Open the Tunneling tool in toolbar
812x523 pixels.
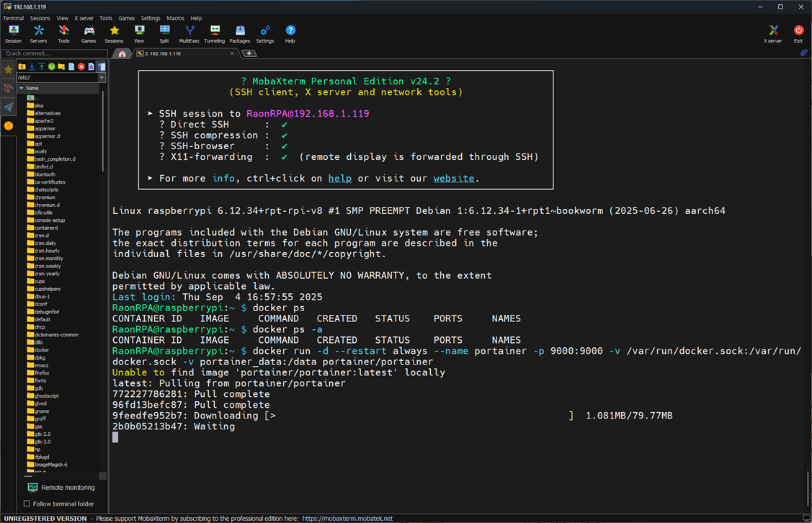pyautogui.click(x=214, y=34)
